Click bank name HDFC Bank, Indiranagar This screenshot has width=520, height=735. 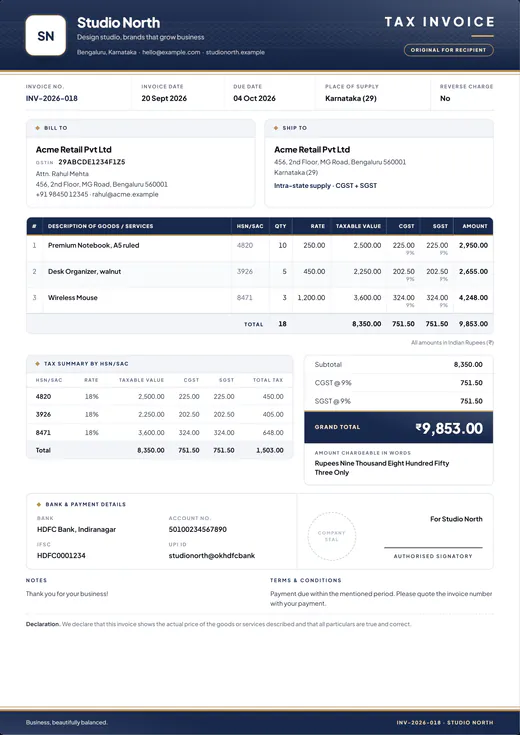pos(76,530)
